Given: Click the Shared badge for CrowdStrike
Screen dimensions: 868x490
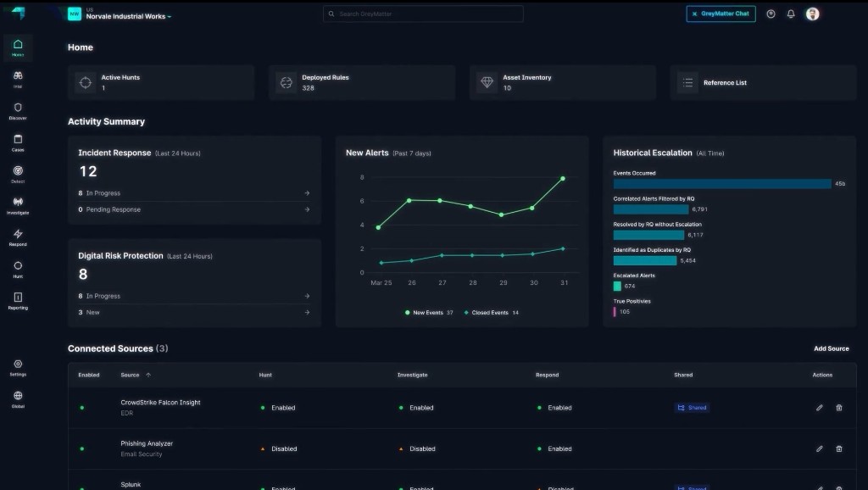Looking at the screenshot, I should click(692, 408).
